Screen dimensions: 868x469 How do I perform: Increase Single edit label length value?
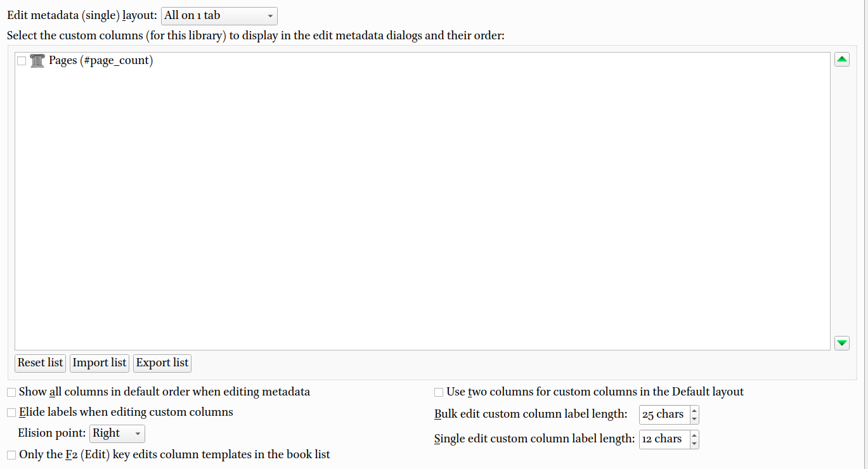click(x=694, y=435)
